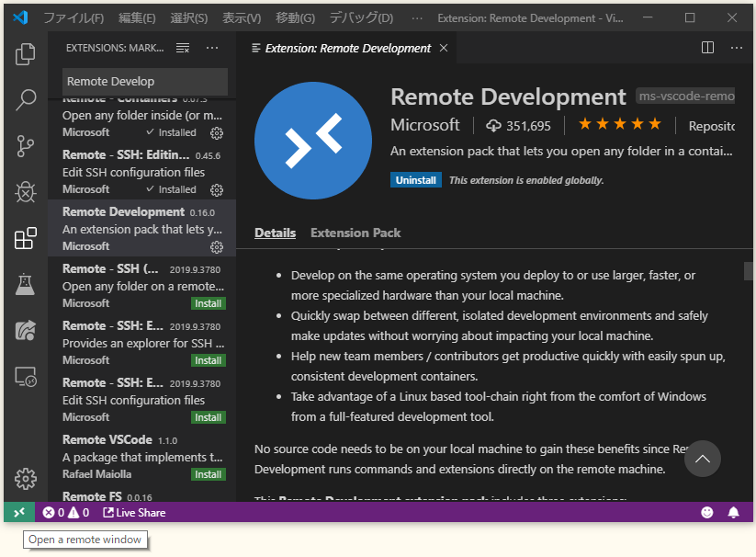
Task: Open the デバッグ(D) menu
Action: tap(361, 17)
